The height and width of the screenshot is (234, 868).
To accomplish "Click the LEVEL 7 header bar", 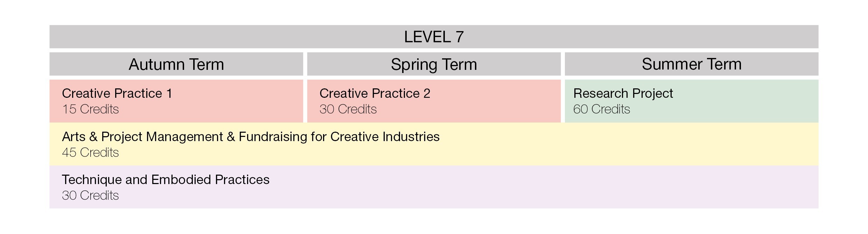I will pos(434,37).
